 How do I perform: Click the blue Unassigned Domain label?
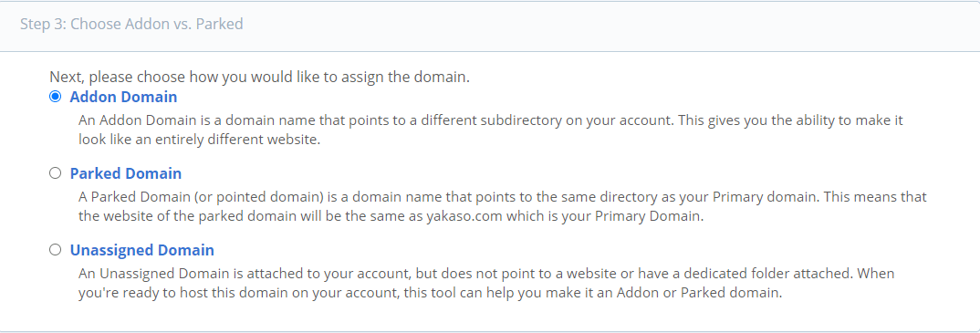(x=141, y=250)
